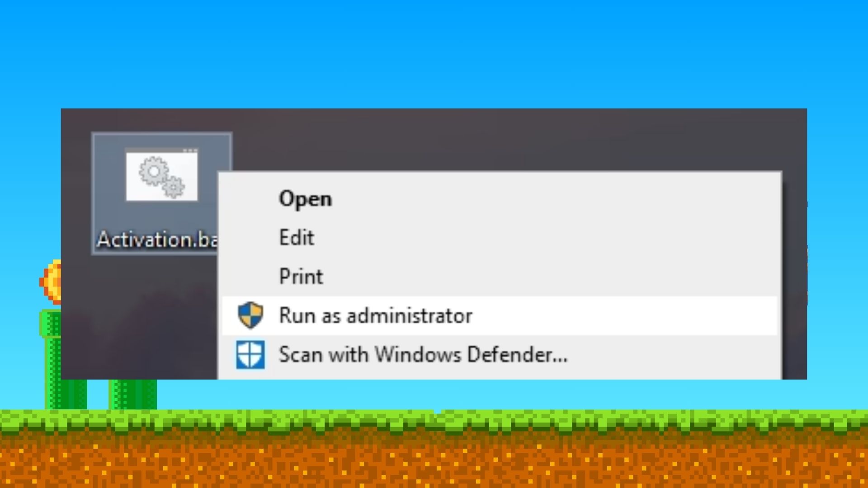
Task: Choose Run as administrator menu entry
Action: pyautogui.click(x=500, y=315)
